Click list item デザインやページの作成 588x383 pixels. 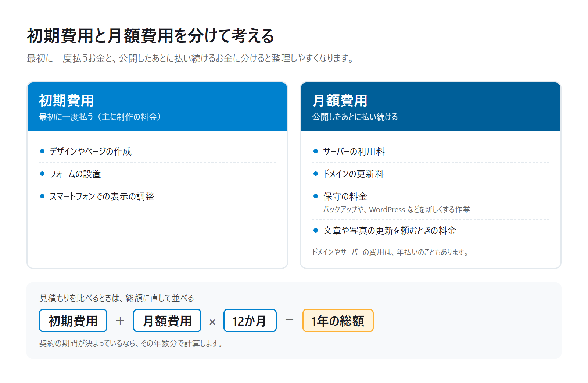(x=90, y=151)
